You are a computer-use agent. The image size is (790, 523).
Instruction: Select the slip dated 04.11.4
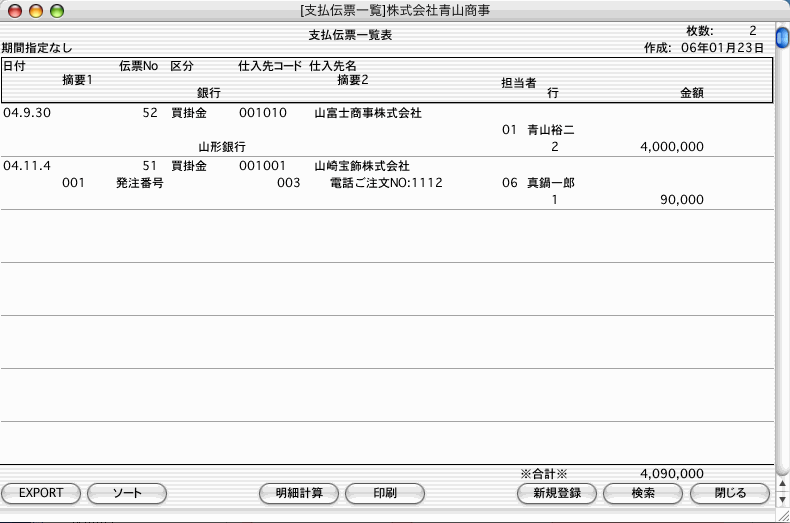(x=27, y=165)
